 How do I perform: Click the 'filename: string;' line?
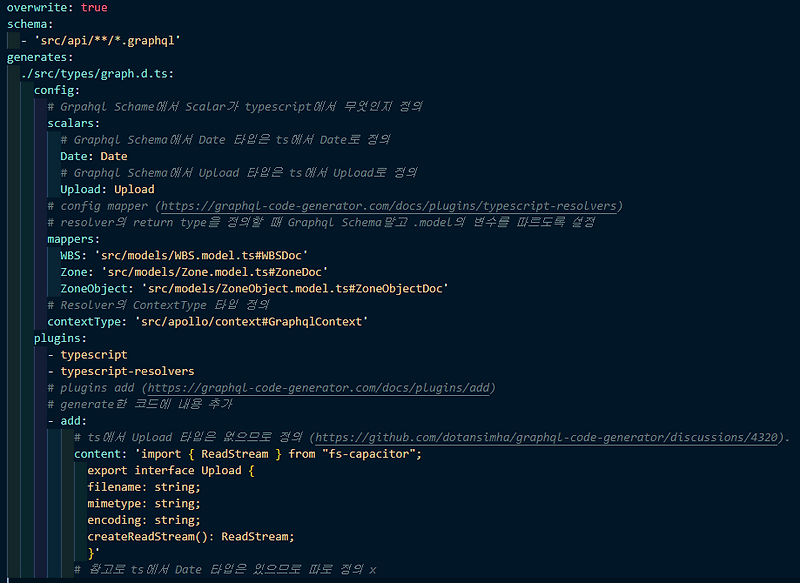point(144,487)
